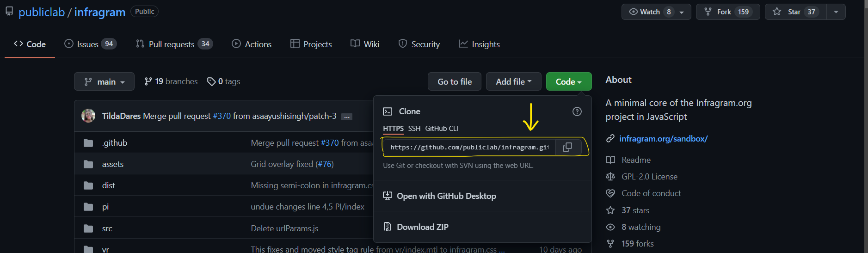
Task: Open the Wiki tab
Action: [x=365, y=44]
